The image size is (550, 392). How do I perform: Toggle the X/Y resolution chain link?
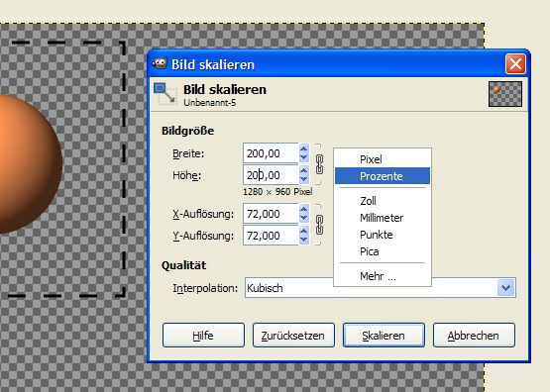[x=319, y=225]
